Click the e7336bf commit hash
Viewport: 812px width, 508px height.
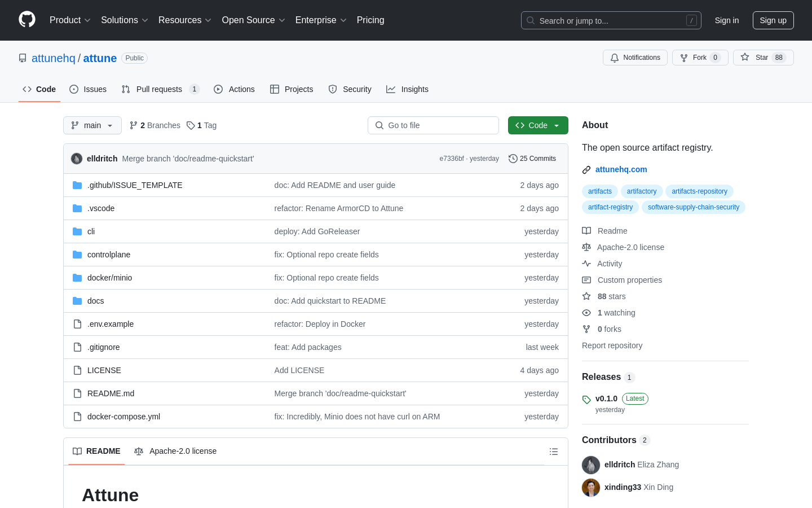point(452,159)
